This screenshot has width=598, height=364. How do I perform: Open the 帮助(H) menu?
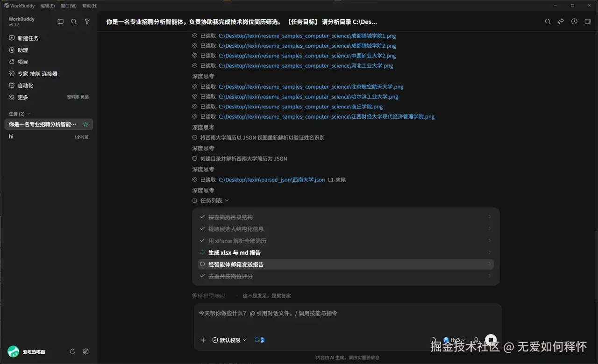click(90, 6)
